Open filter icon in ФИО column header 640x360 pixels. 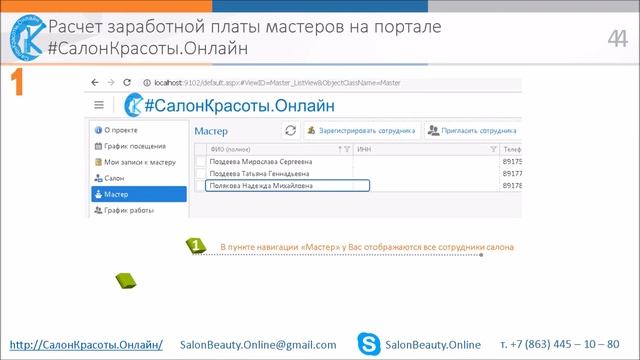[x=347, y=149]
